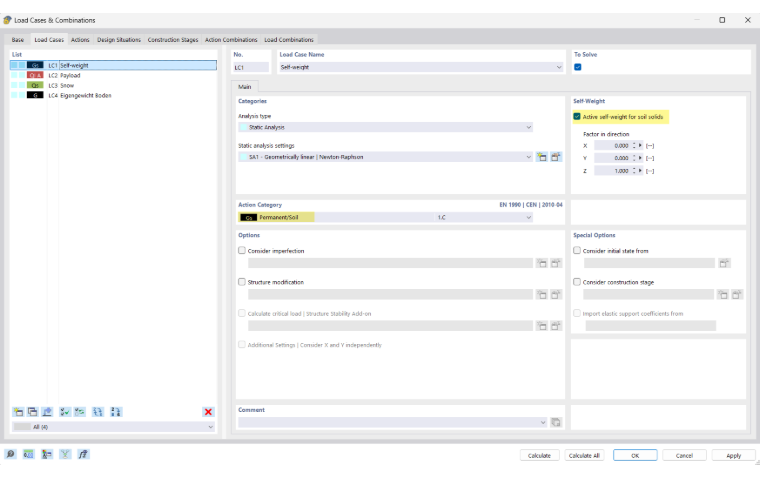Open the search magnifier in the bottom bar
This screenshot has width=760, height=478.
[10, 454]
